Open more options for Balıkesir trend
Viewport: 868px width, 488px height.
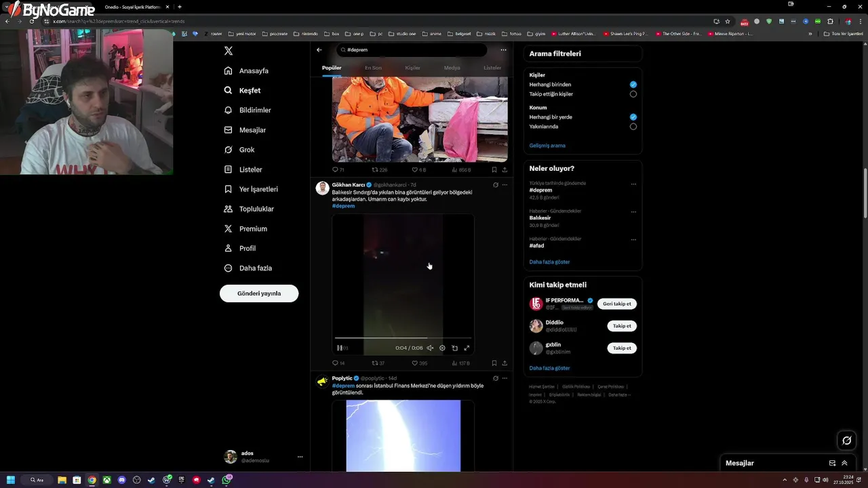click(x=633, y=211)
